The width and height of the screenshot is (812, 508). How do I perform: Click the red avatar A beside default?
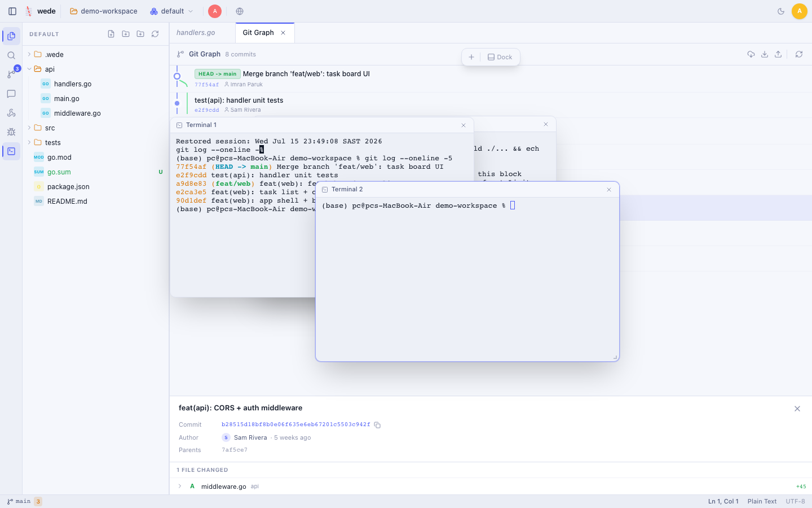coord(215,11)
